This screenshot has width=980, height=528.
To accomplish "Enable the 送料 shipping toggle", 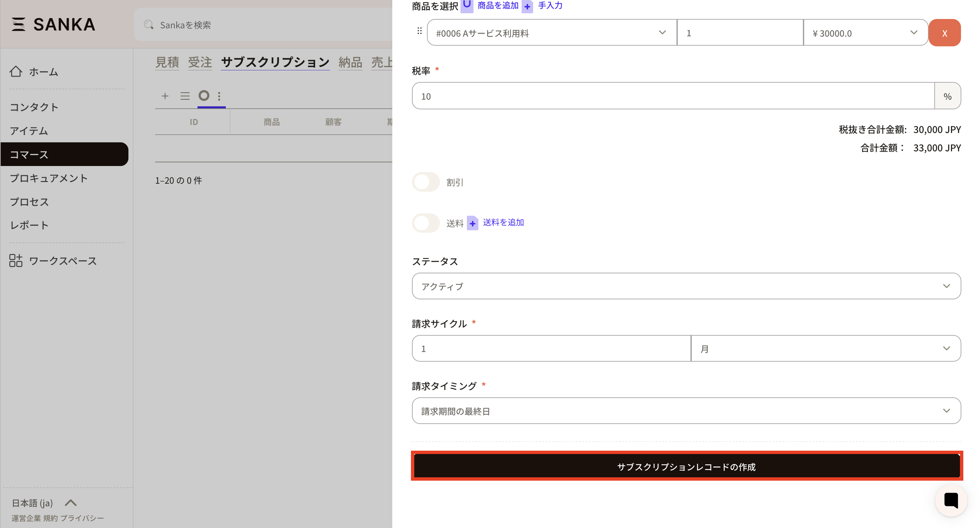I will [x=426, y=223].
